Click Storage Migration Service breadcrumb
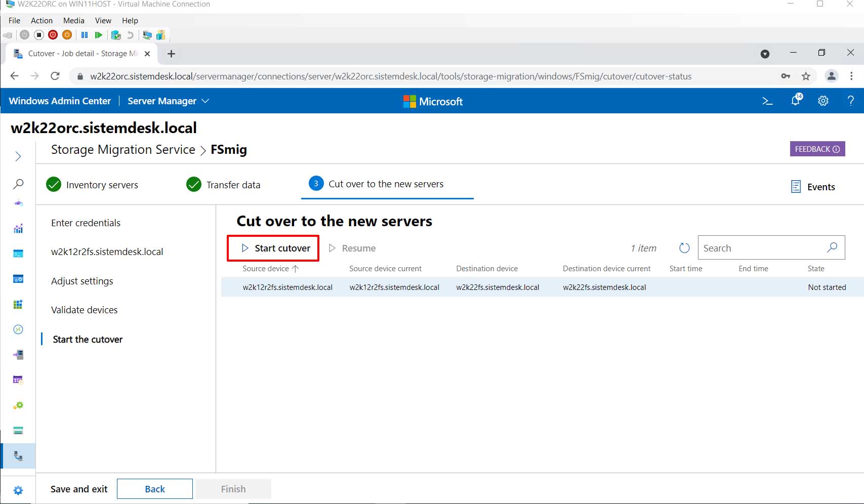Screen dimensions: 864x504 (x=123, y=150)
